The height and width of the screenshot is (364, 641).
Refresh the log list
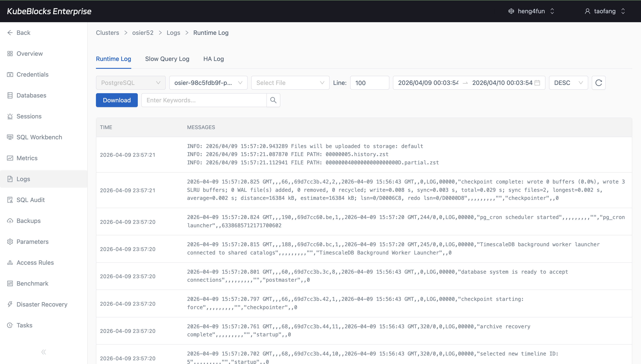(598, 83)
